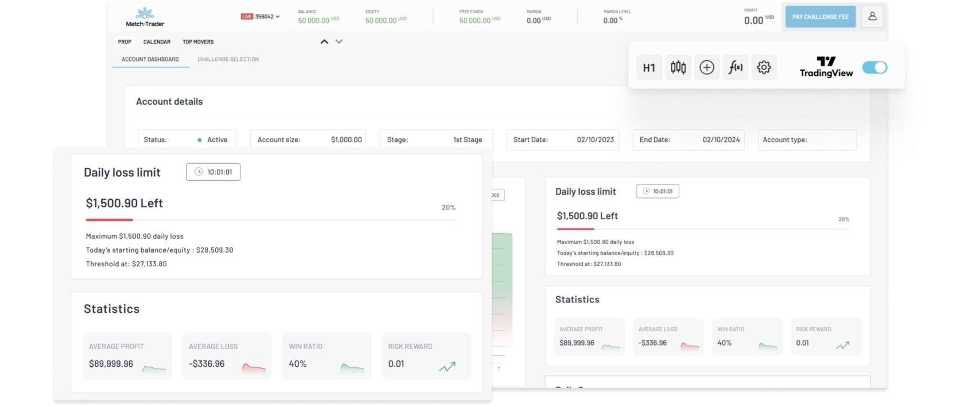Click the Start Date 02/10/2023 field
The image size is (980, 407).
click(563, 139)
